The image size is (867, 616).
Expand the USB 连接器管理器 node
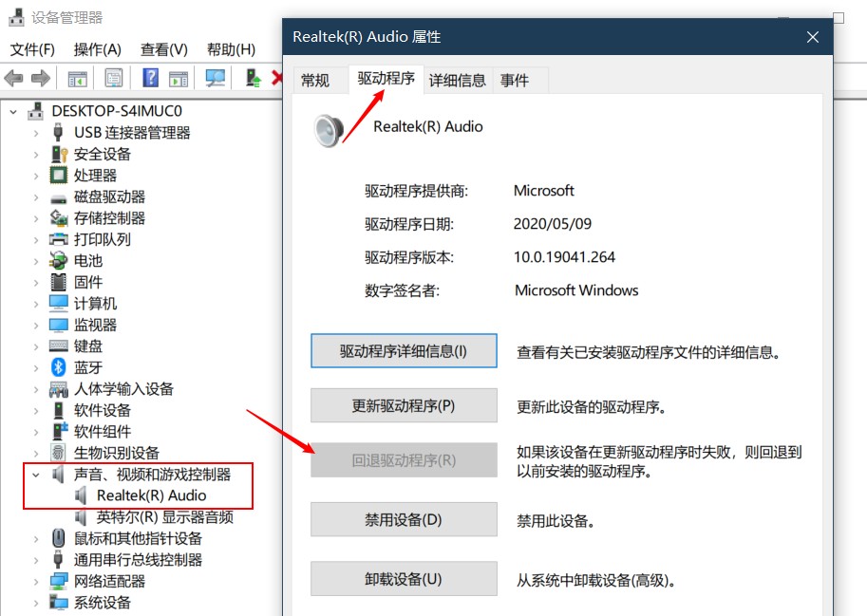[x=36, y=133]
